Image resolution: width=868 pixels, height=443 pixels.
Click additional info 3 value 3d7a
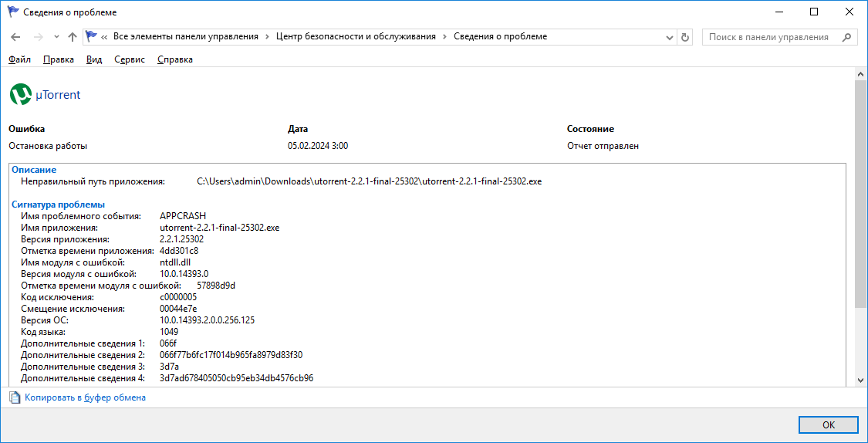coord(168,367)
